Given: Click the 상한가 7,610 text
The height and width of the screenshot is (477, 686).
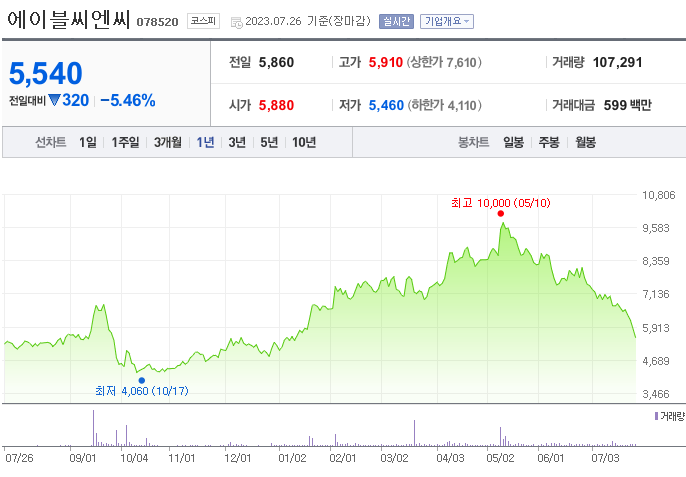Looking at the screenshot, I should pyautogui.click(x=444, y=63).
